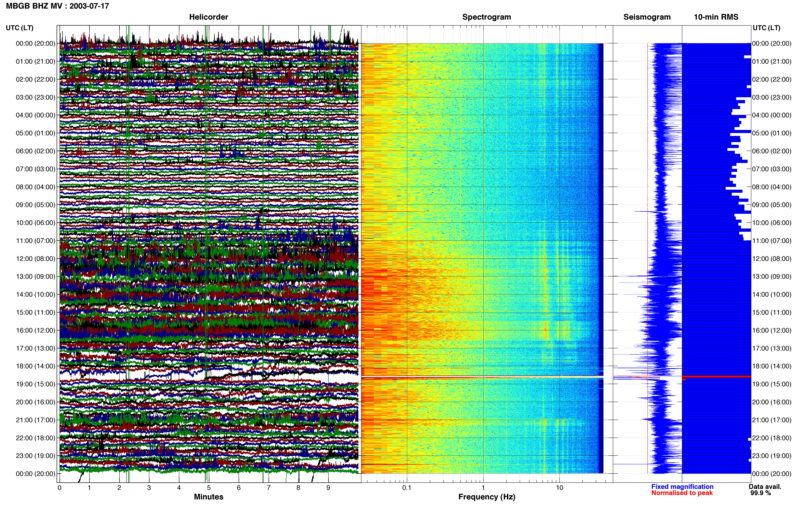Click 07:00 (03:00) on the left time axis

(36, 169)
